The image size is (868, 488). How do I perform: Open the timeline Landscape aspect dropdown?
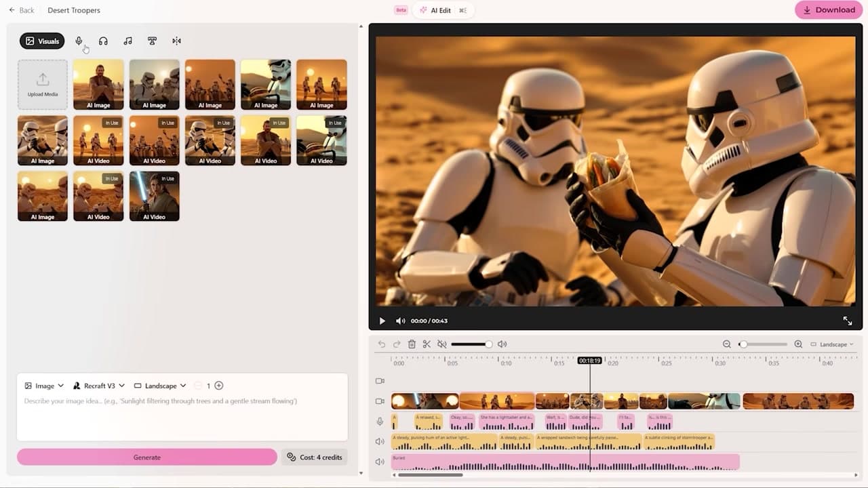pyautogui.click(x=832, y=344)
